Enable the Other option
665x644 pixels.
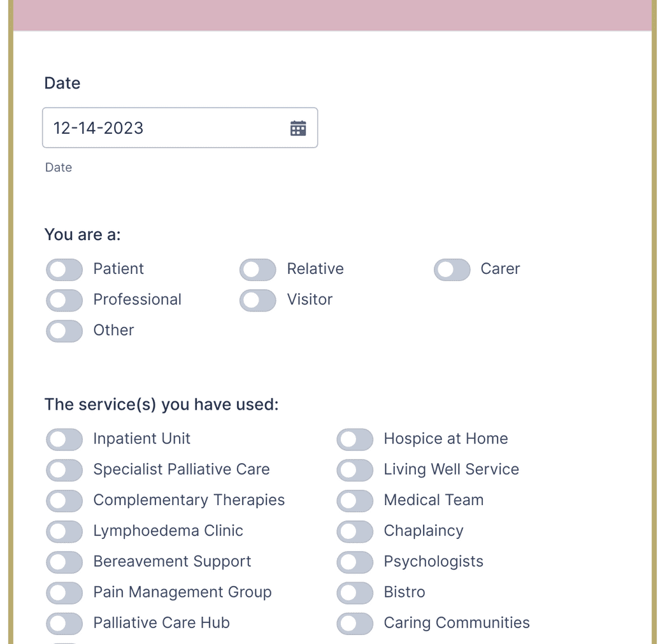(x=64, y=331)
